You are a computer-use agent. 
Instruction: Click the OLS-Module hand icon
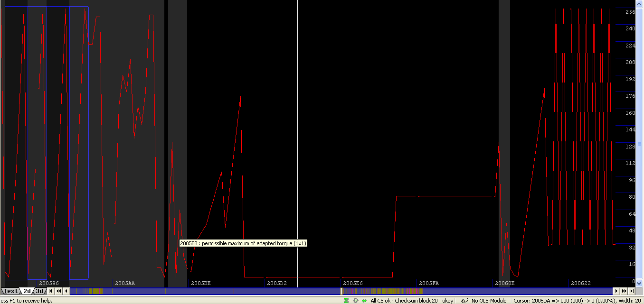pos(465,301)
